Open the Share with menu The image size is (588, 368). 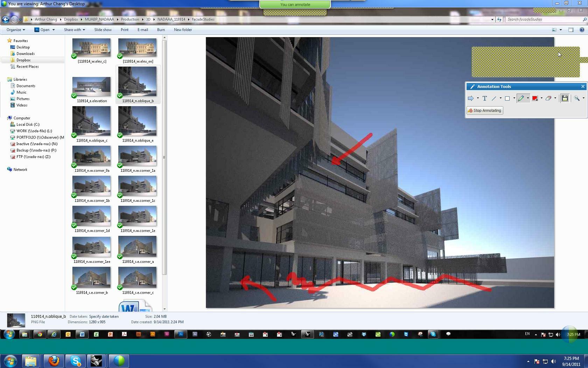tap(74, 30)
